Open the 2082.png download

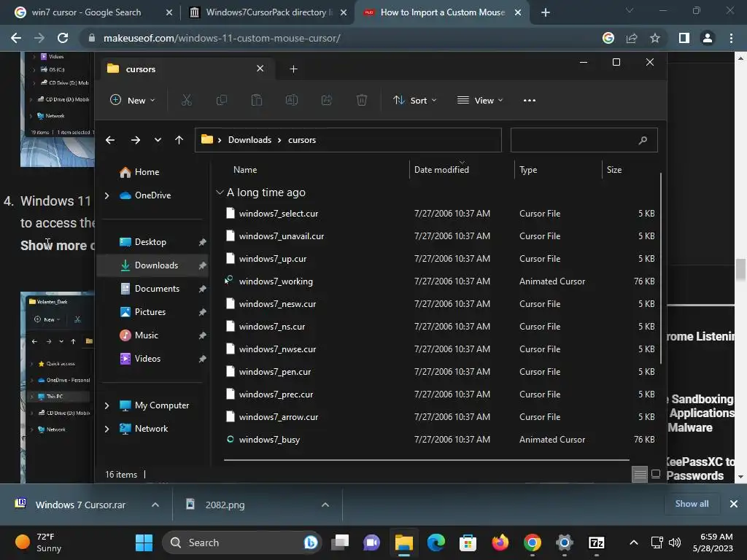[225, 505]
